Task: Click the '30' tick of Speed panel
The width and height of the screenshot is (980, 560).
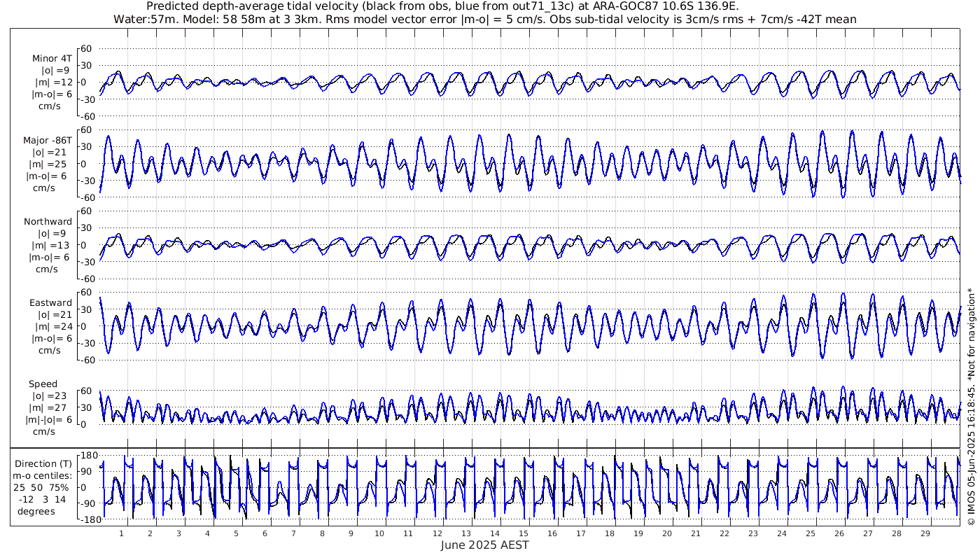Action: tap(86, 407)
